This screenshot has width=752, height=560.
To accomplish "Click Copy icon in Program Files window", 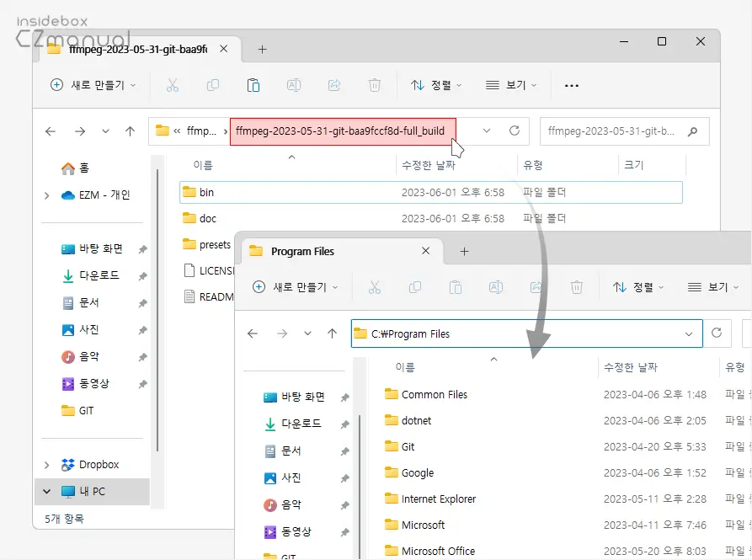I will tap(415, 287).
